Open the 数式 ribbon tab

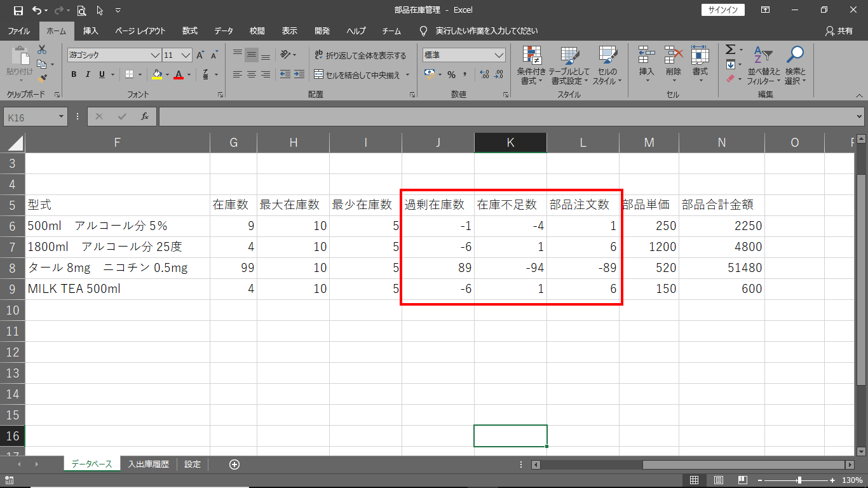(x=189, y=30)
